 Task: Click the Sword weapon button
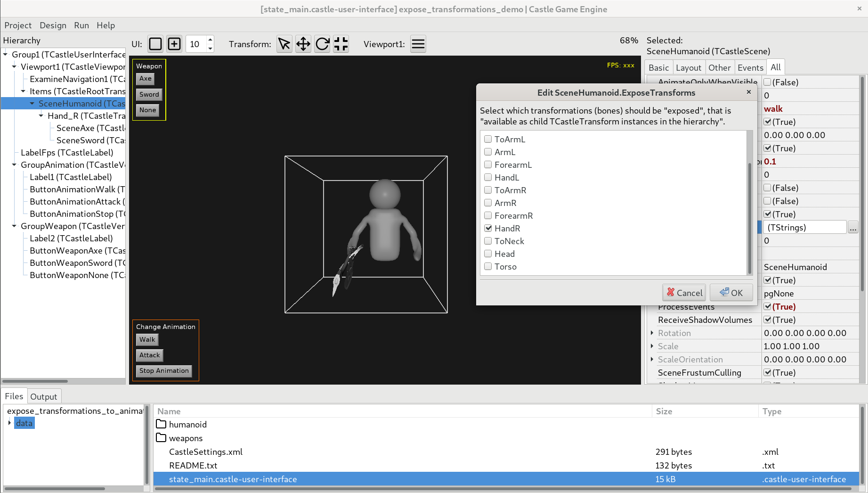click(x=149, y=94)
